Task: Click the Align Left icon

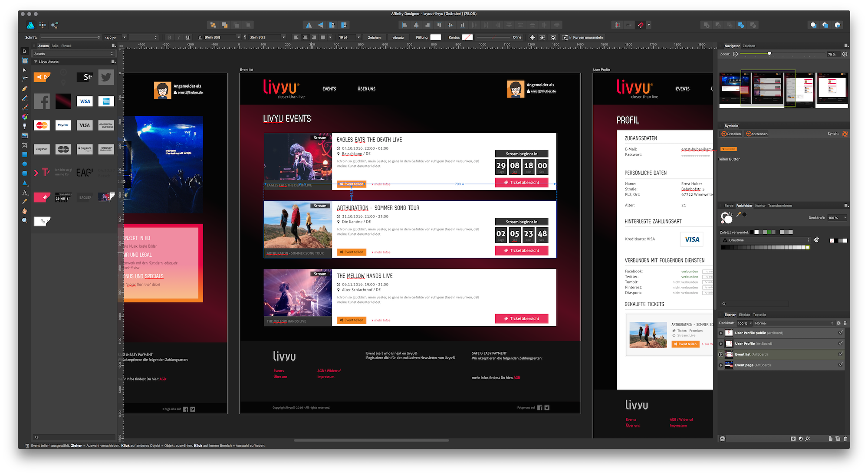Action: (x=404, y=25)
